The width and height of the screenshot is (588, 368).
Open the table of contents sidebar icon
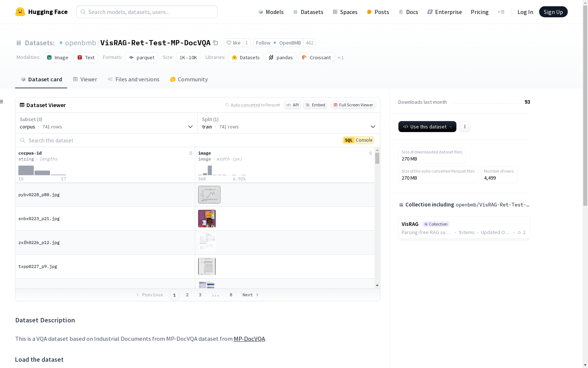tap(2, 102)
